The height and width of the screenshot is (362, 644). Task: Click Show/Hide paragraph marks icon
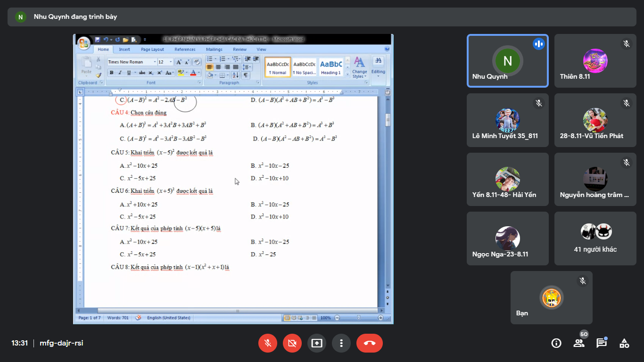pyautogui.click(x=246, y=75)
